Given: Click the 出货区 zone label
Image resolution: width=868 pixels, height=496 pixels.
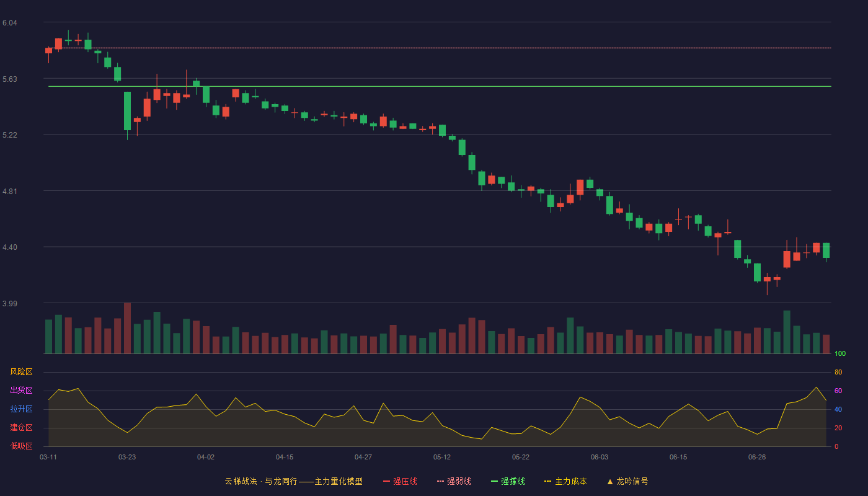Looking at the screenshot, I should pos(21,391).
